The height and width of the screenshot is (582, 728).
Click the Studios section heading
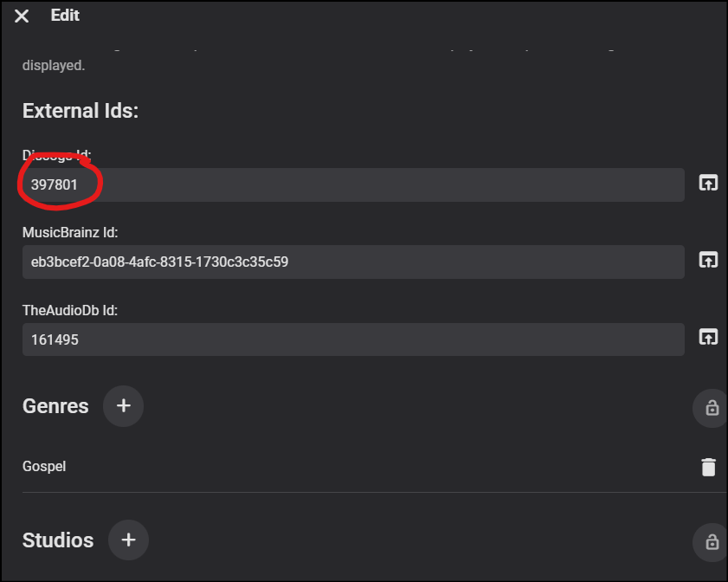[x=58, y=540]
